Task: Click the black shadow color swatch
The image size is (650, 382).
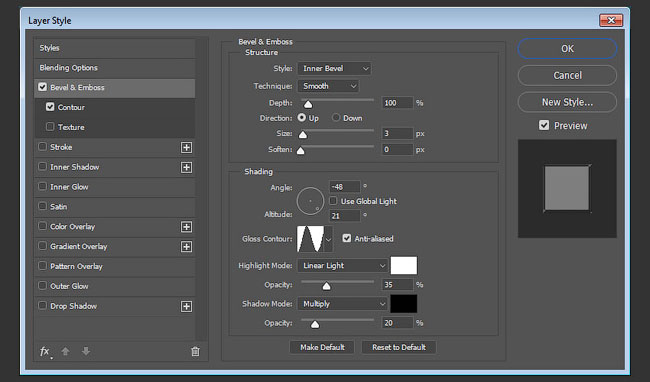Action: (404, 304)
